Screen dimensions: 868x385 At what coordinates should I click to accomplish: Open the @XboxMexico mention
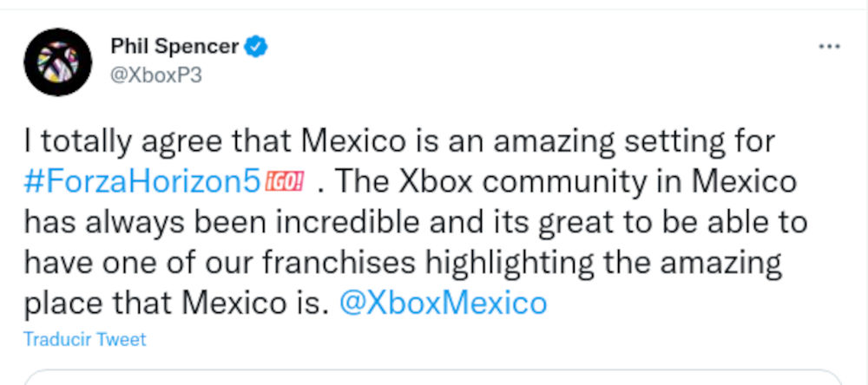444,303
